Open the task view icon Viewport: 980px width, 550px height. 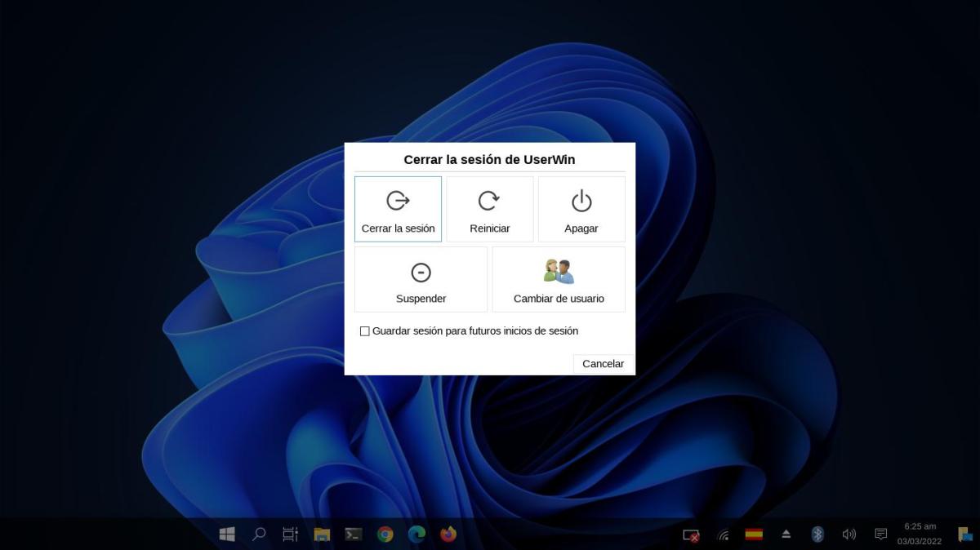pos(290,534)
